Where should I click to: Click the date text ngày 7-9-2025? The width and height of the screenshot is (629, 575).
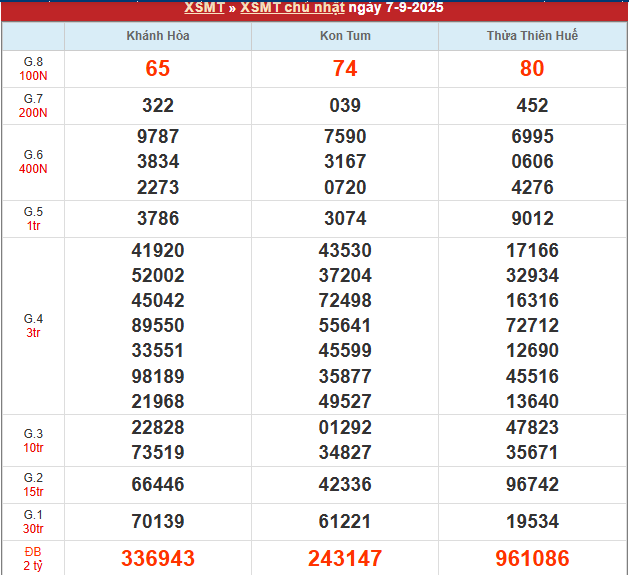[x=396, y=7]
